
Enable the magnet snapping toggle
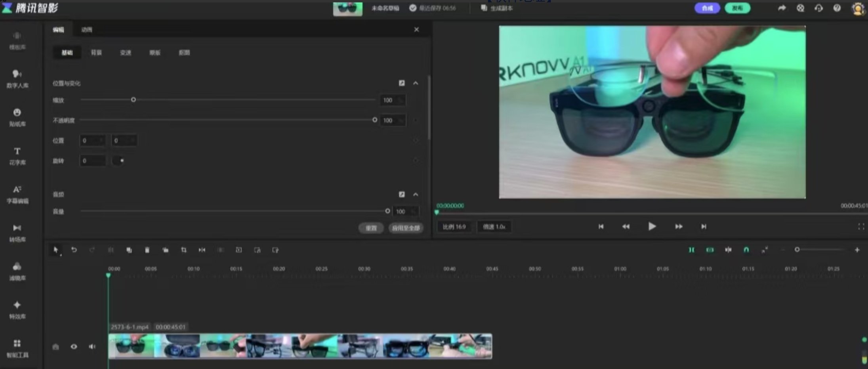pos(747,250)
